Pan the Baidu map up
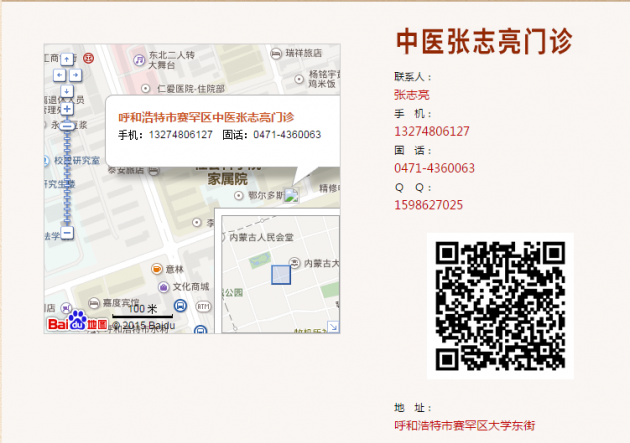 click(x=67, y=59)
